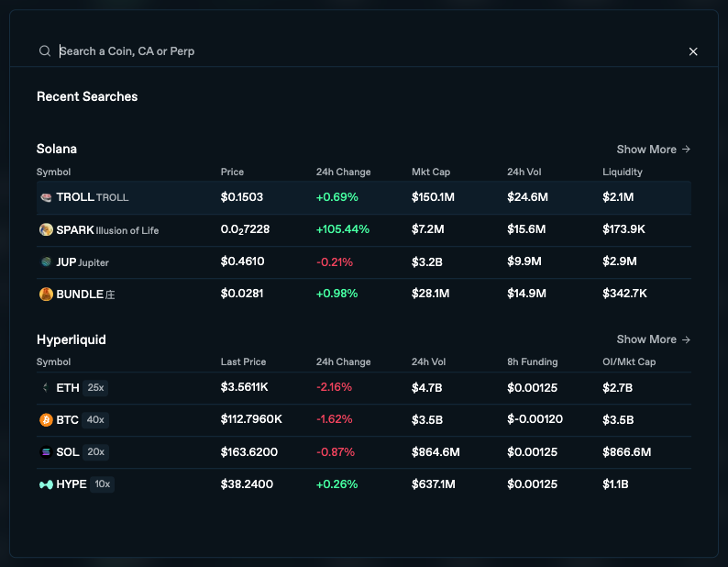The height and width of the screenshot is (567, 728).
Task: Click the Recent Searches heading
Action: (87, 96)
